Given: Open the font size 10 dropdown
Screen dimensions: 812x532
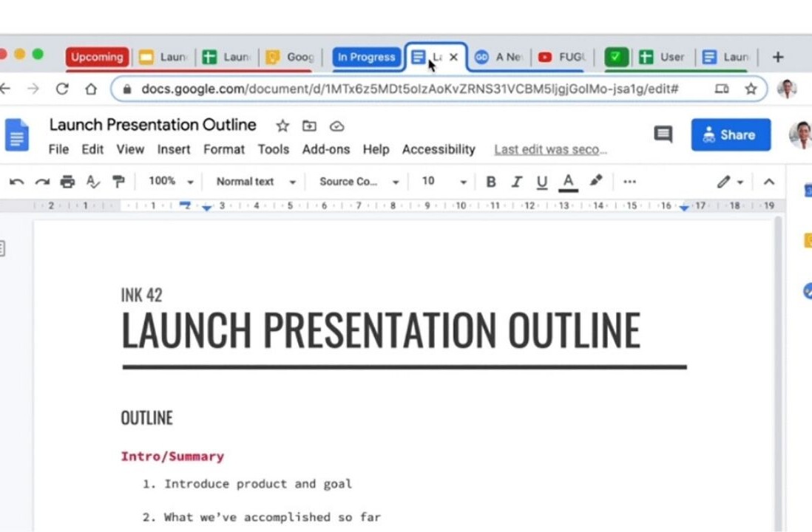Looking at the screenshot, I should coord(443,182).
